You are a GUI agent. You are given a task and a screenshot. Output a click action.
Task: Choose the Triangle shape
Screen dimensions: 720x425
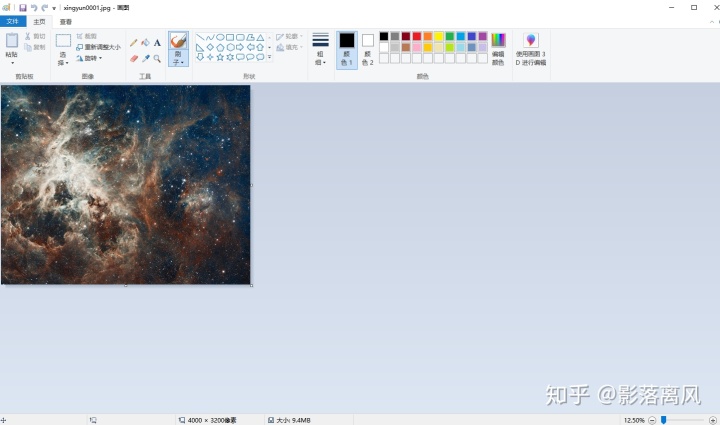tap(260, 37)
